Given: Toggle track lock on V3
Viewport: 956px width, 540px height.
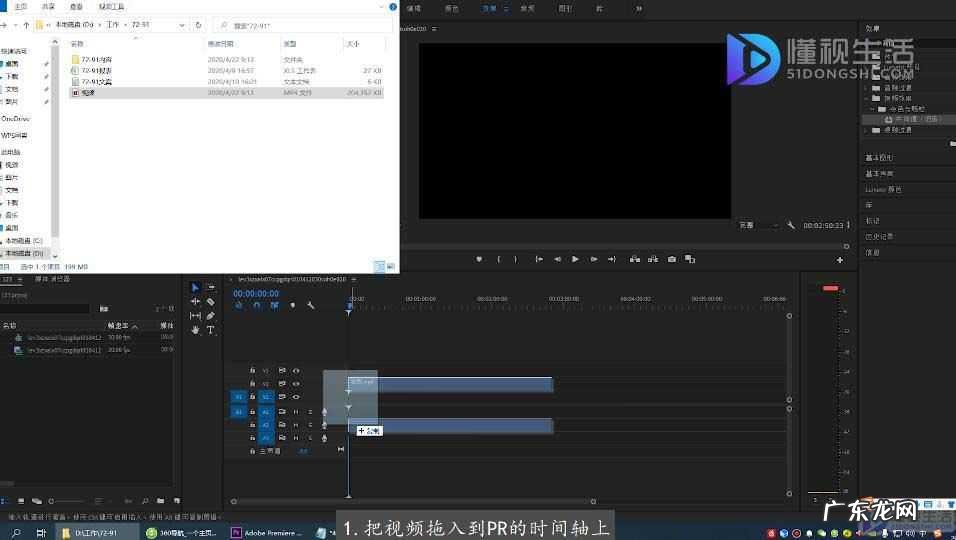Looking at the screenshot, I should 252,371.
